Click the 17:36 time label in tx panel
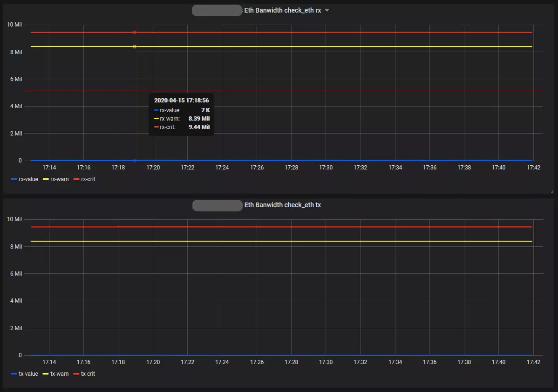The height and width of the screenshot is (392, 558). (x=429, y=362)
